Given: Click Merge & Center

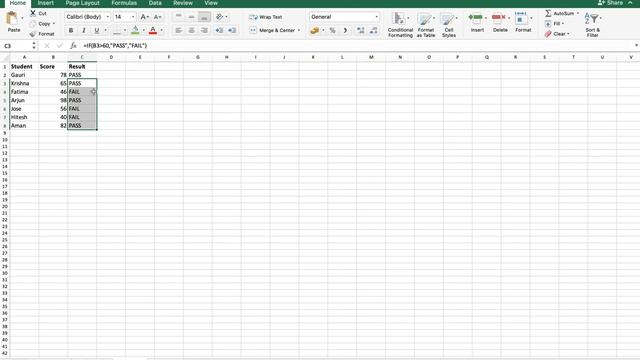Looking at the screenshot, I should 272,30.
